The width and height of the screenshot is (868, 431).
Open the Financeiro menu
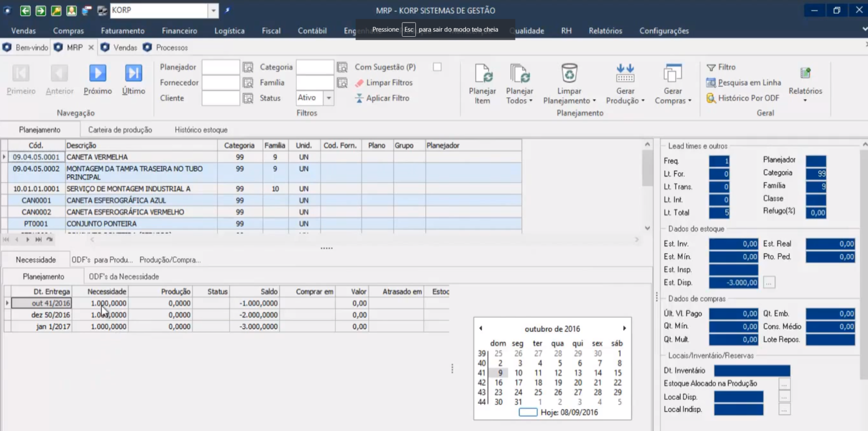pos(179,31)
